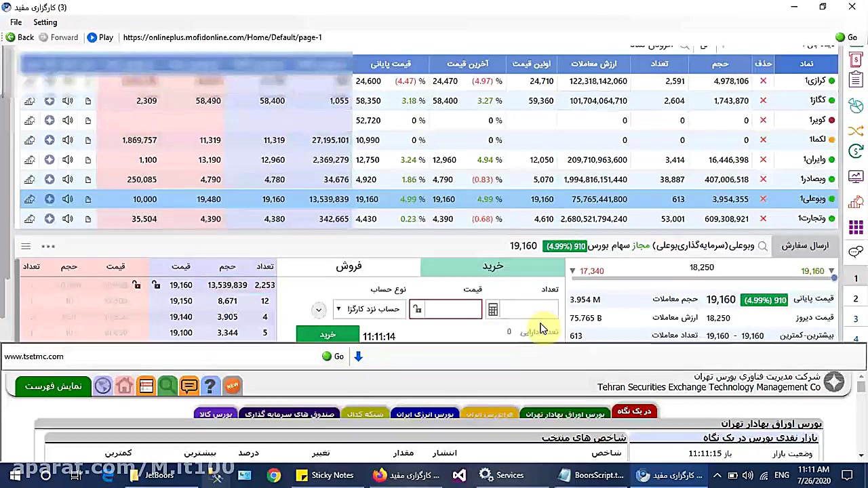
Task: Click the Back navigation button
Action: point(20,37)
